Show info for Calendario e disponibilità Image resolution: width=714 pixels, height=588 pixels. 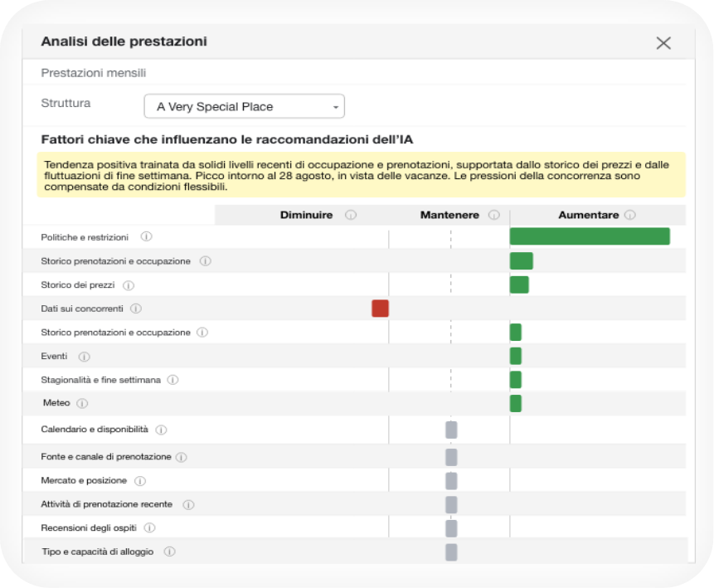tap(161, 430)
